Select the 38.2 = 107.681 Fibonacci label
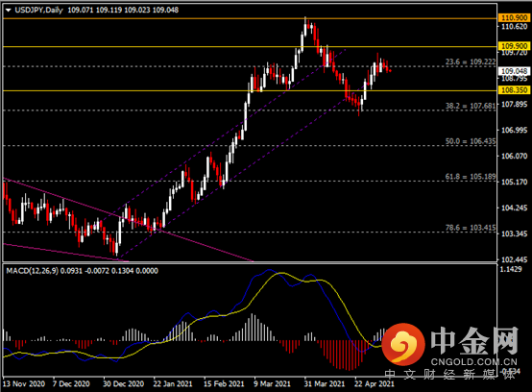The height and width of the screenshot is (392, 532). click(x=471, y=106)
